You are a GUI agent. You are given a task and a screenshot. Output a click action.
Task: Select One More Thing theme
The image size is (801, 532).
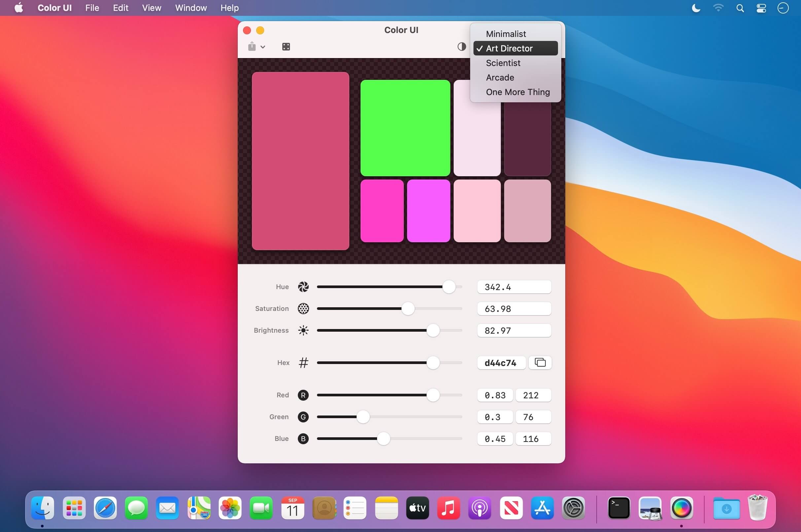point(518,92)
